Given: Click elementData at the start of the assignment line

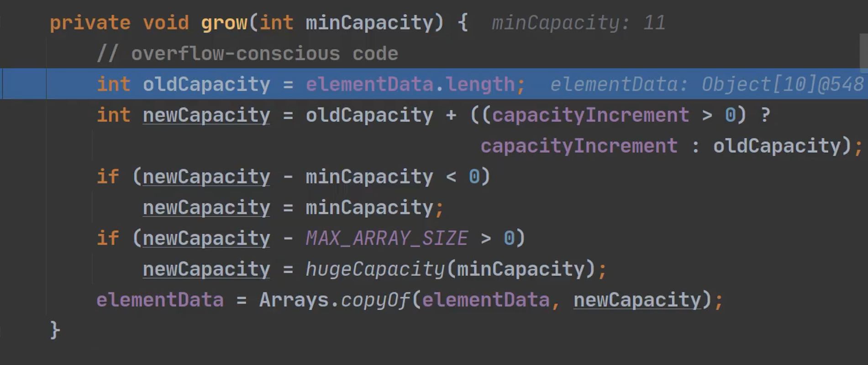Looking at the screenshot, I should [160, 300].
